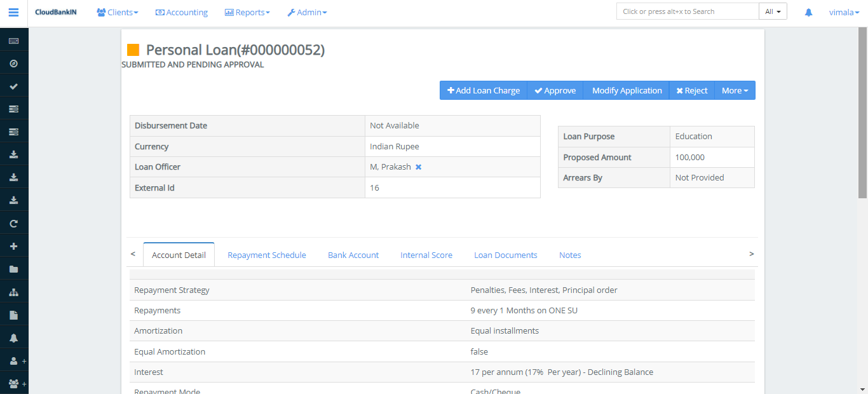Switch to the Repayment Schedule tab
The height and width of the screenshot is (394, 868).
click(267, 254)
